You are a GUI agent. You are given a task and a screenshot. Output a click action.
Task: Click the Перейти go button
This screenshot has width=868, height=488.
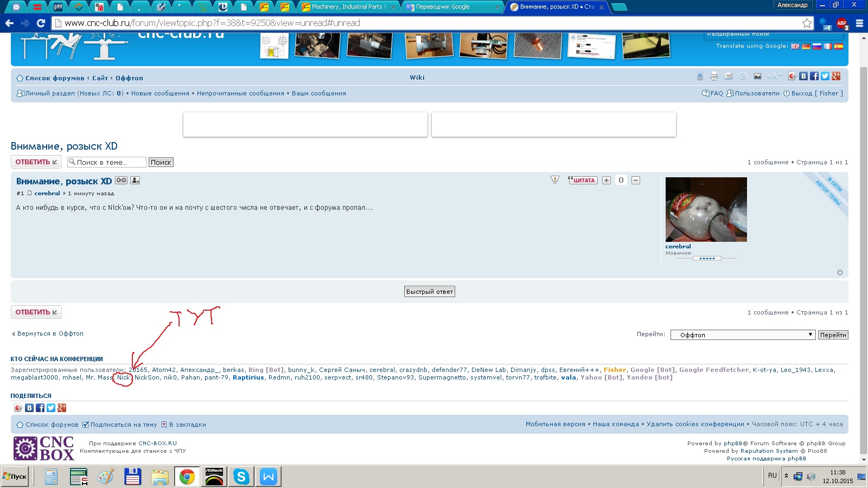[833, 335]
